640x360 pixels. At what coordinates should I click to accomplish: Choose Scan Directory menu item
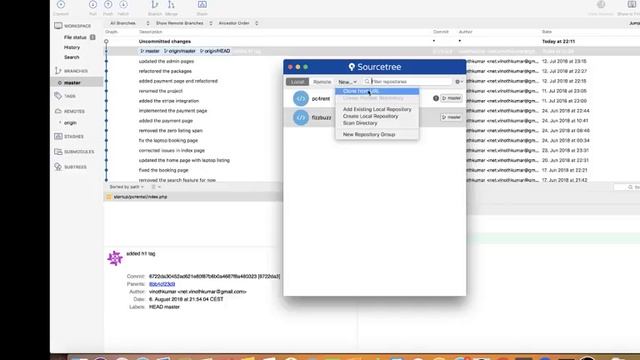tap(377, 123)
